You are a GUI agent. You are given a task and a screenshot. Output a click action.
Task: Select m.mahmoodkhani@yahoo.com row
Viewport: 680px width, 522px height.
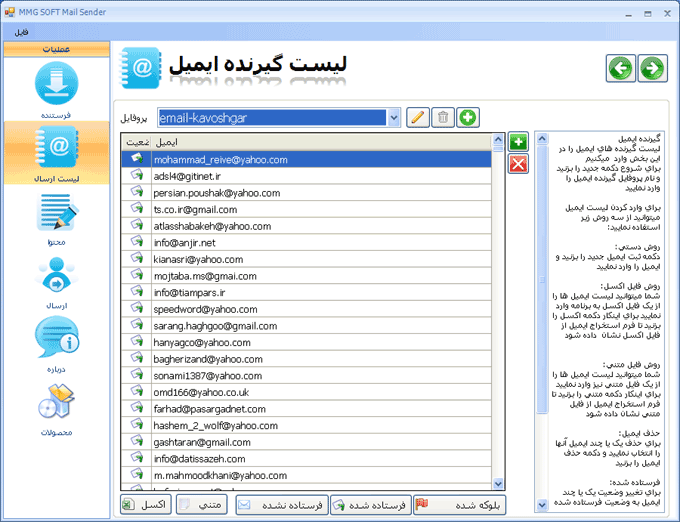(306, 475)
